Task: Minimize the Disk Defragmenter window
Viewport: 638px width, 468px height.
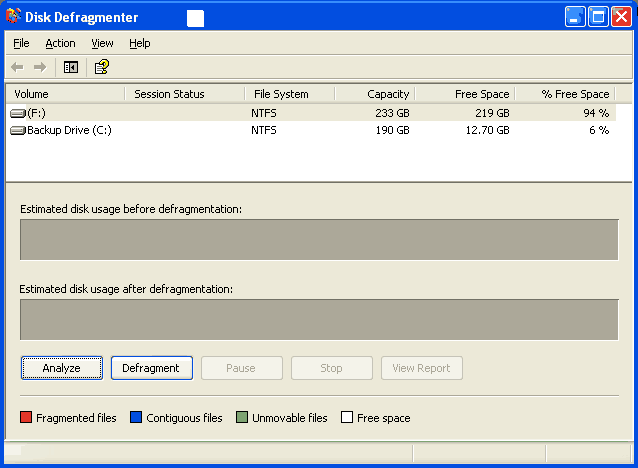Action: coord(575,17)
